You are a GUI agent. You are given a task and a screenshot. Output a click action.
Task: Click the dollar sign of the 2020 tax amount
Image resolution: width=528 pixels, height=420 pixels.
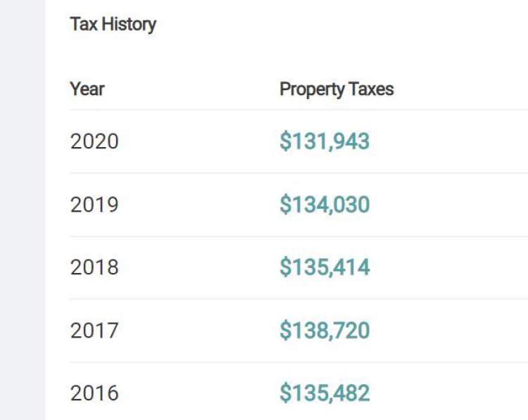pyautogui.click(x=285, y=141)
